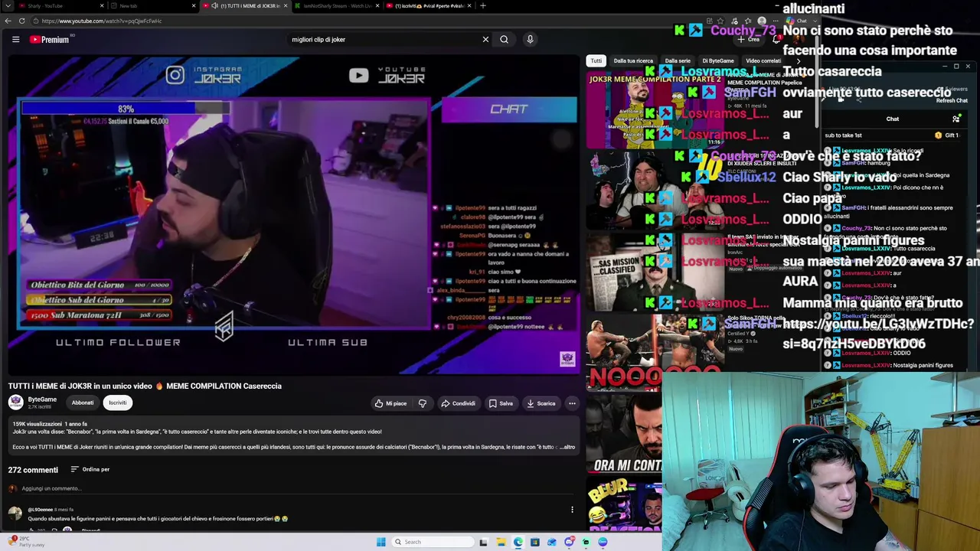The image size is (980, 551).
Task: Go back with the browser back arrow
Action: (8, 21)
